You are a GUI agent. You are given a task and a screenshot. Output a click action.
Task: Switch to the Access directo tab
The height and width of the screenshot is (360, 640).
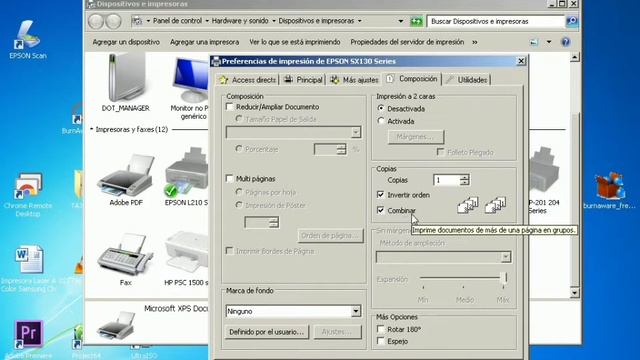tap(247, 80)
